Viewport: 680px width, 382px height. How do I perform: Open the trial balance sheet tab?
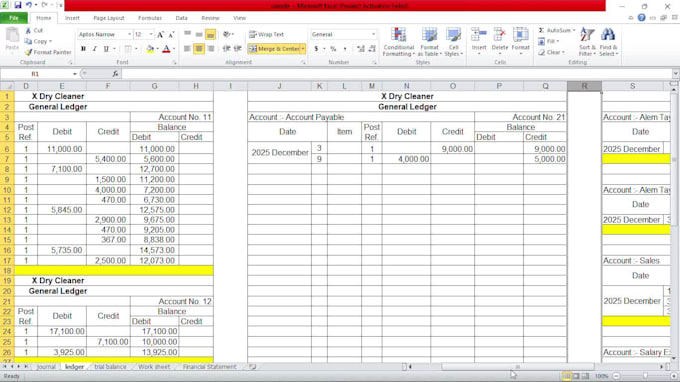pyautogui.click(x=110, y=367)
